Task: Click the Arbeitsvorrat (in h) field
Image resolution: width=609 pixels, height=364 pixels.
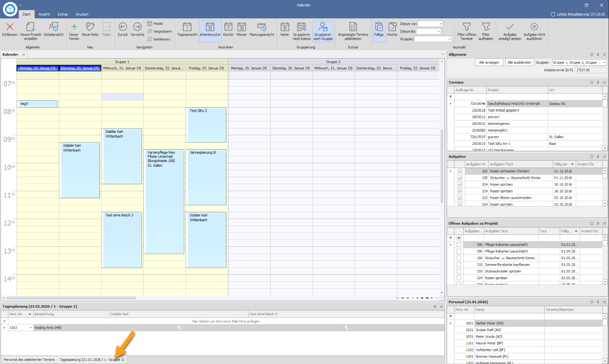Action: point(591,70)
